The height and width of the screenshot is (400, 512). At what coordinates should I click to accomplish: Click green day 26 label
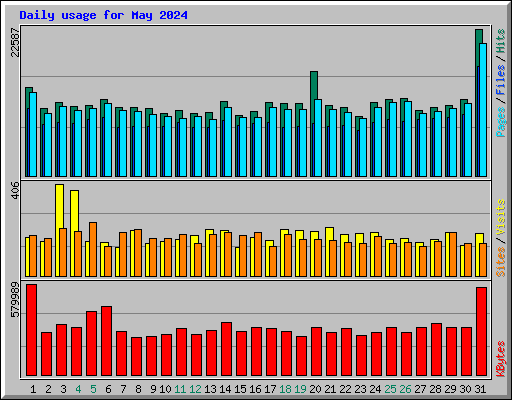(x=405, y=389)
